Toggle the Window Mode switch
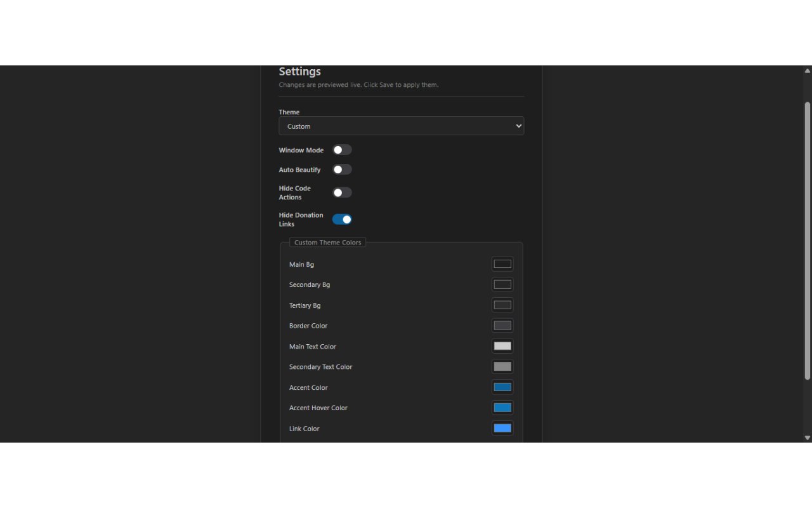The width and height of the screenshot is (812, 508). [x=342, y=150]
